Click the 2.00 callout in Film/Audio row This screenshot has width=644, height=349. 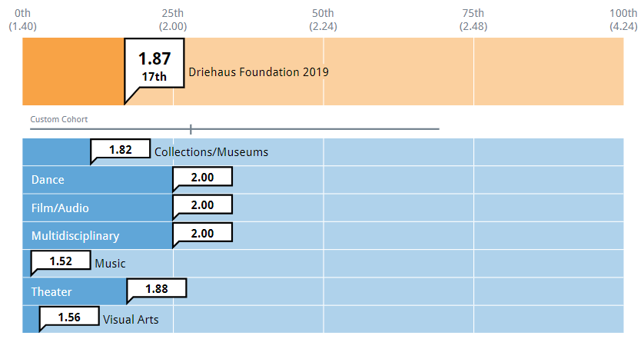click(202, 204)
